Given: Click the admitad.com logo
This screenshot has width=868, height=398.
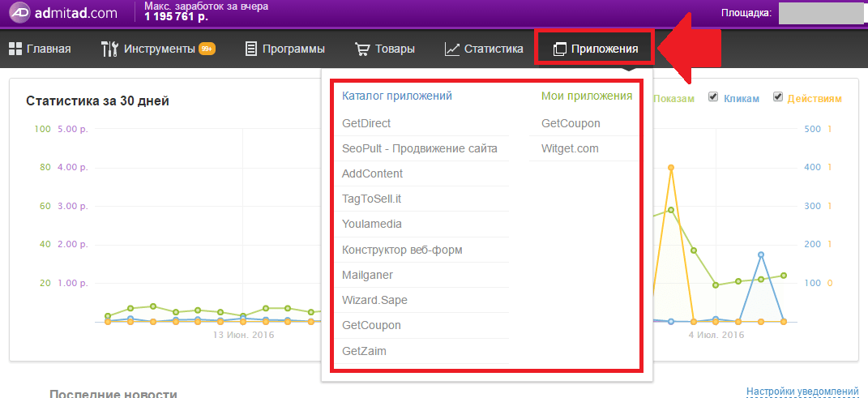Looking at the screenshot, I should click(x=63, y=13).
